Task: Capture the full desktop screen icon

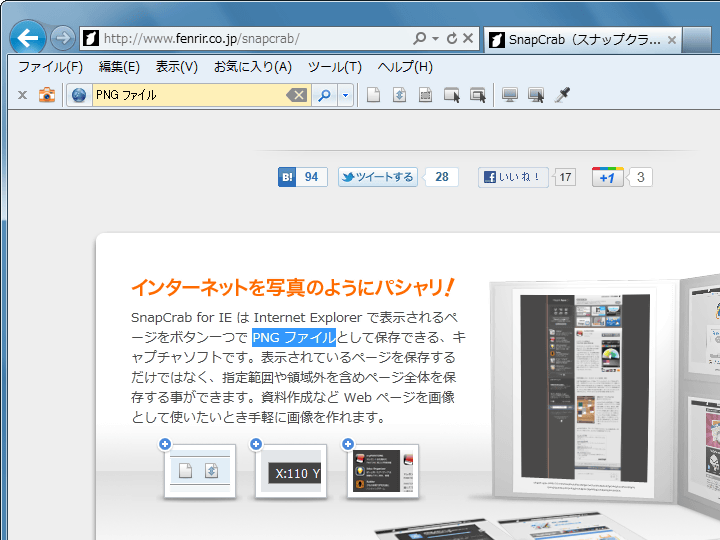Action: pos(510,95)
